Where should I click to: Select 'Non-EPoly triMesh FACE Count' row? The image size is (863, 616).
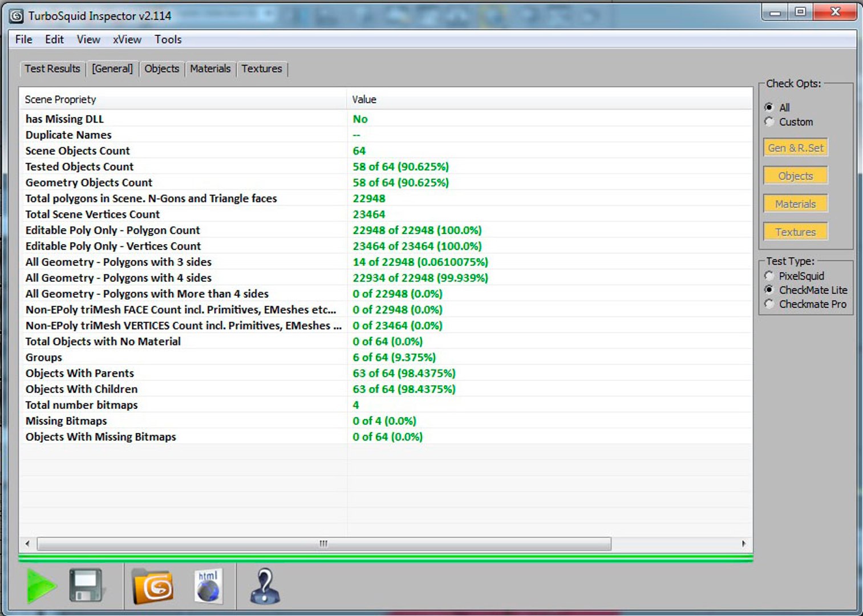click(386, 310)
